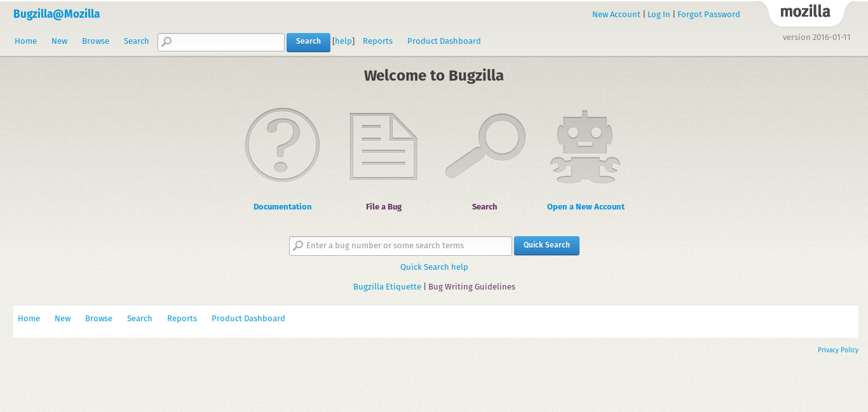Click the Quick Search button
Viewport: 868px width, 412px height.
pyautogui.click(x=546, y=246)
